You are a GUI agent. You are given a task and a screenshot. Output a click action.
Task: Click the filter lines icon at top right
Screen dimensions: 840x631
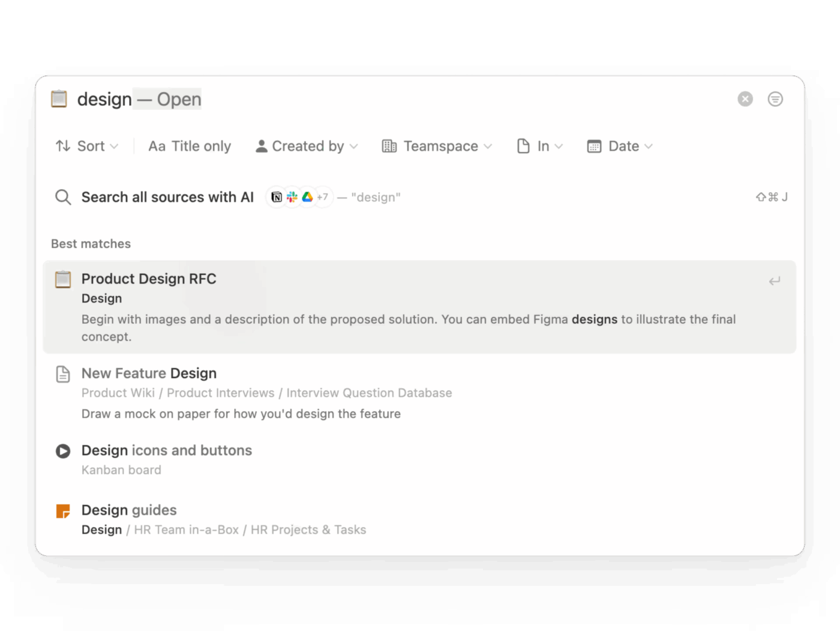click(775, 99)
